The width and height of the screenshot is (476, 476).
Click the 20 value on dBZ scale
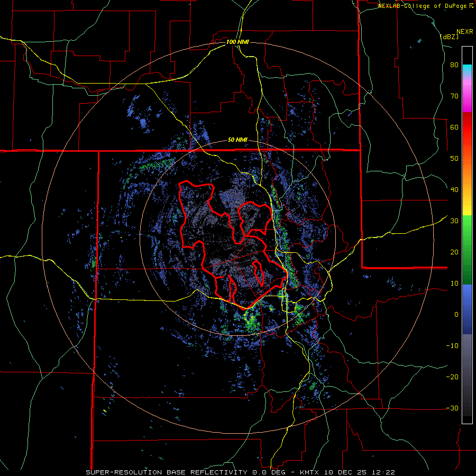click(x=454, y=252)
